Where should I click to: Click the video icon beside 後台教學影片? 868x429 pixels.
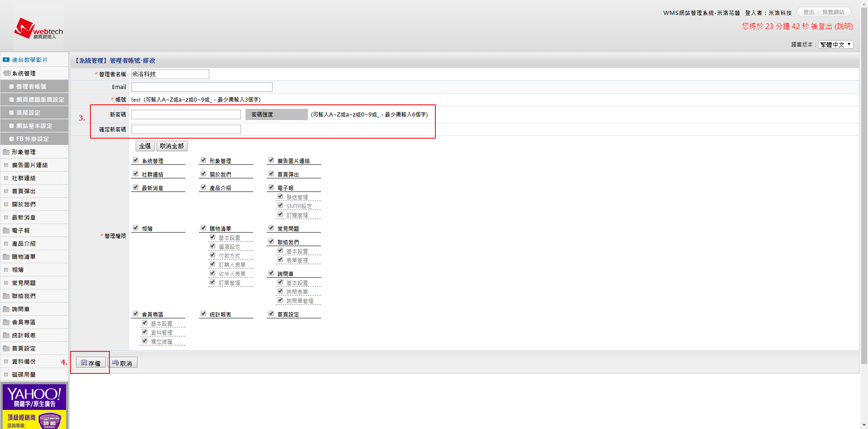6,60
